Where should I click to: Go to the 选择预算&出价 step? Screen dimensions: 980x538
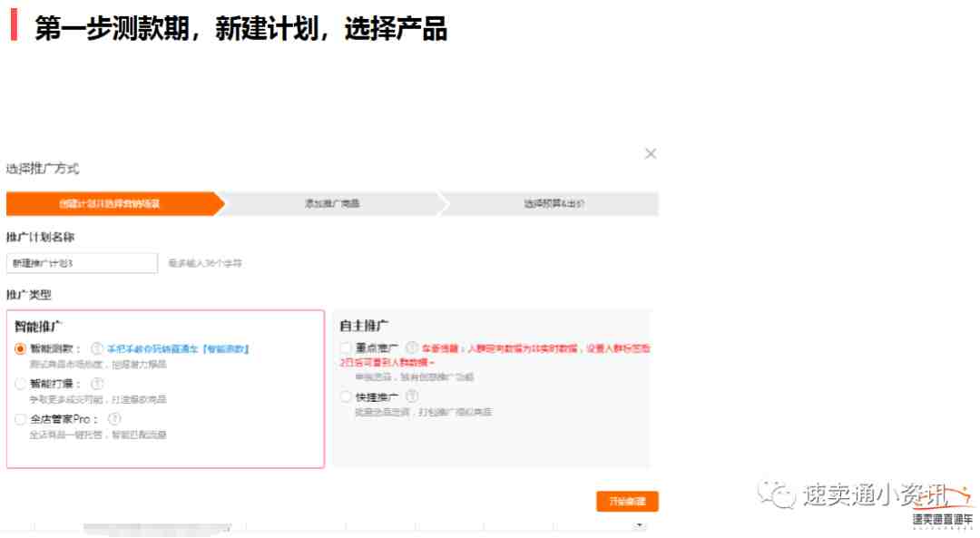pos(553,204)
